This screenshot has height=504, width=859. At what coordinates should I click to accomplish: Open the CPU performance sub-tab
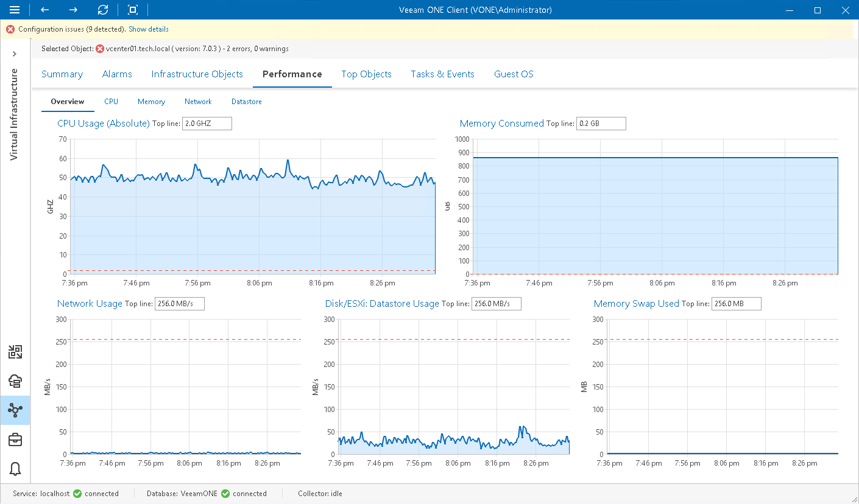click(x=111, y=102)
